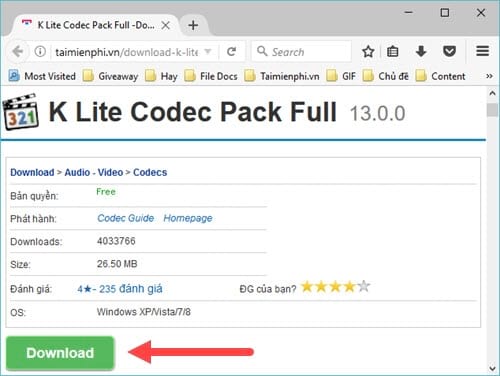Click the green Download button
This screenshot has height=376, width=500.
click(60, 353)
